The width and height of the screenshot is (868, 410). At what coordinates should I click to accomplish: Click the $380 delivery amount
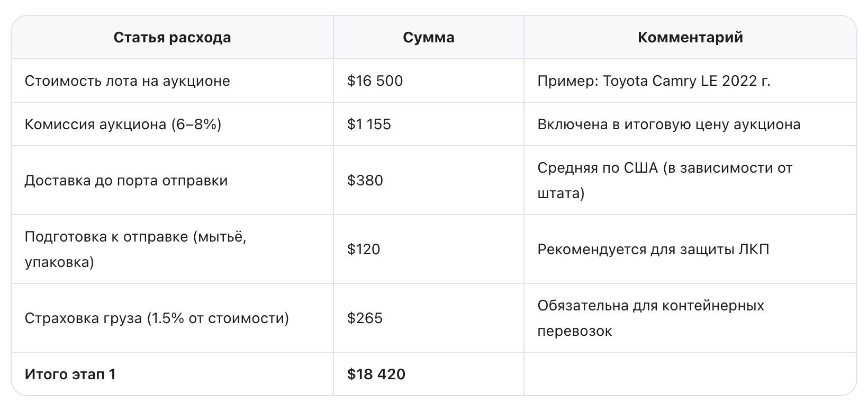(x=365, y=181)
